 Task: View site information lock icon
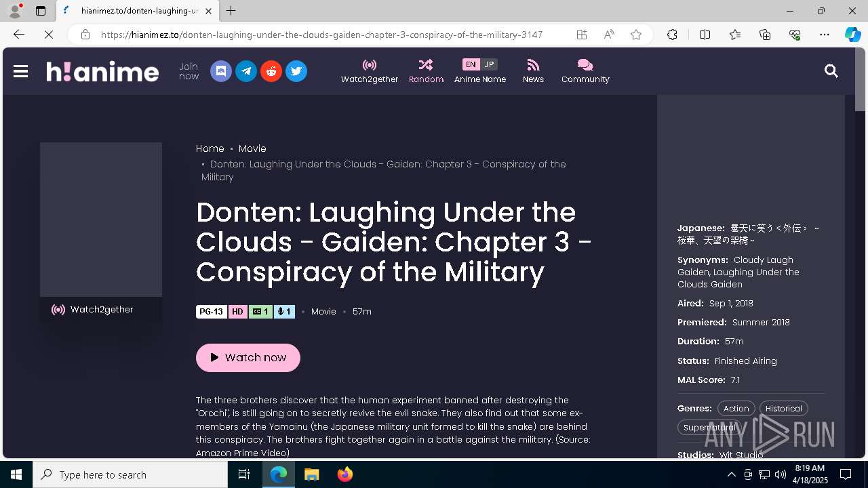pos(85,35)
